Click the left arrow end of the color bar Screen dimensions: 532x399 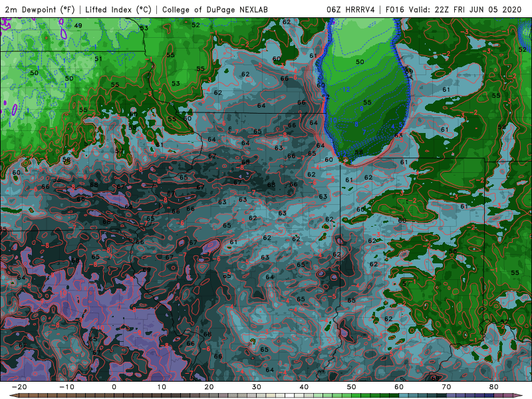[x=14, y=395]
